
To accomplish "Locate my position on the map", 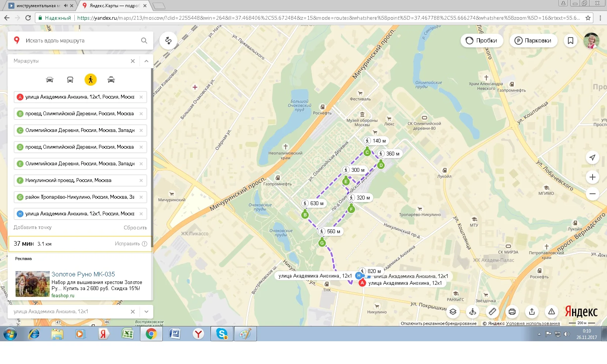I will (x=593, y=157).
